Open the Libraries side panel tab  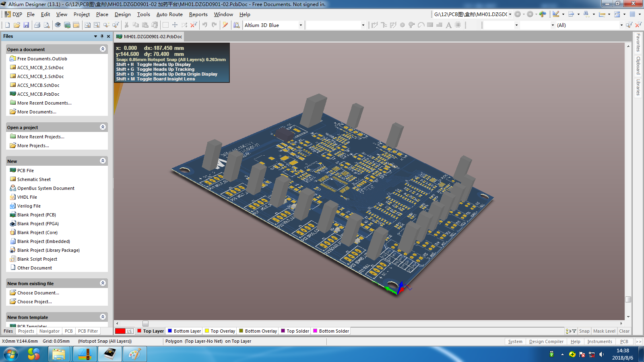pyautogui.click(x=638, y=87)
